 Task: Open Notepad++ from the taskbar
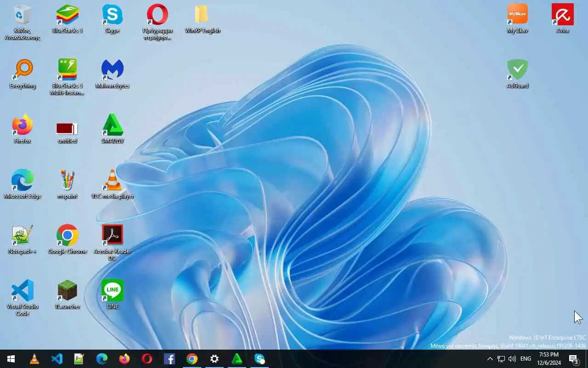(x=79, y=359)
